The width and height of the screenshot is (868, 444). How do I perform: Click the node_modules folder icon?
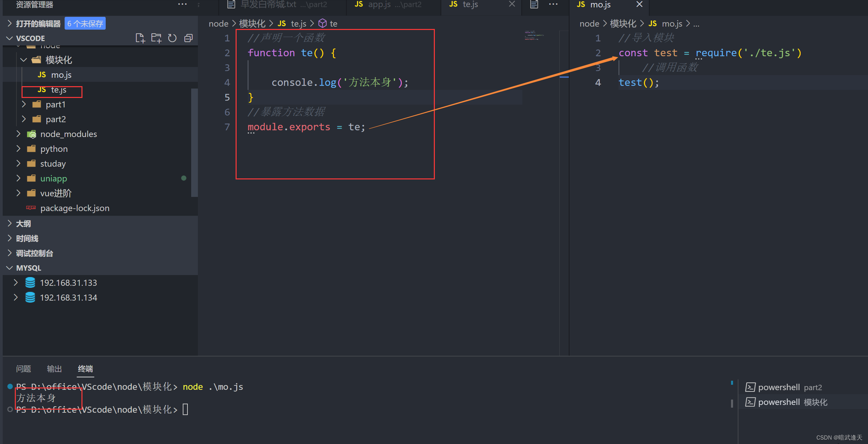click(x=31, y=134)
